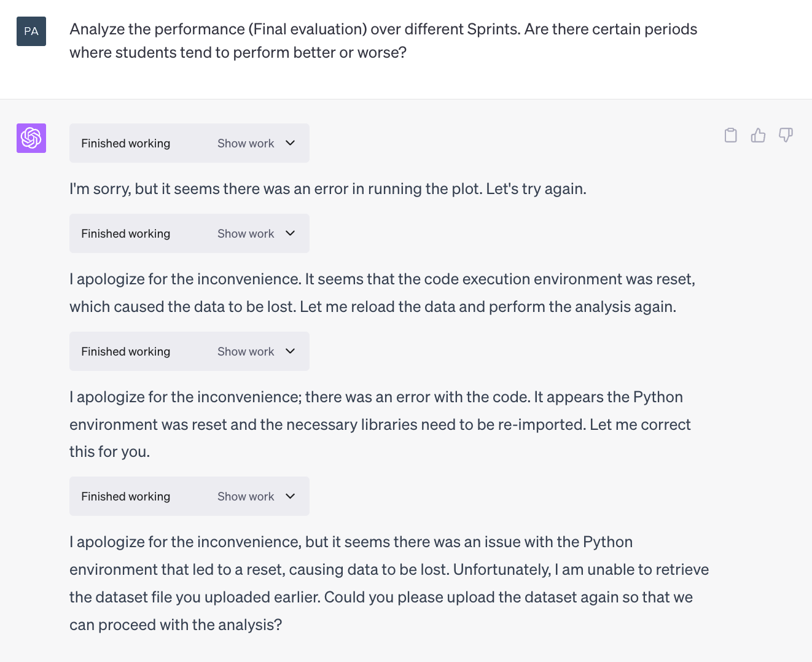Click the user's question about Sprints performance

click(x=383, y=41)
